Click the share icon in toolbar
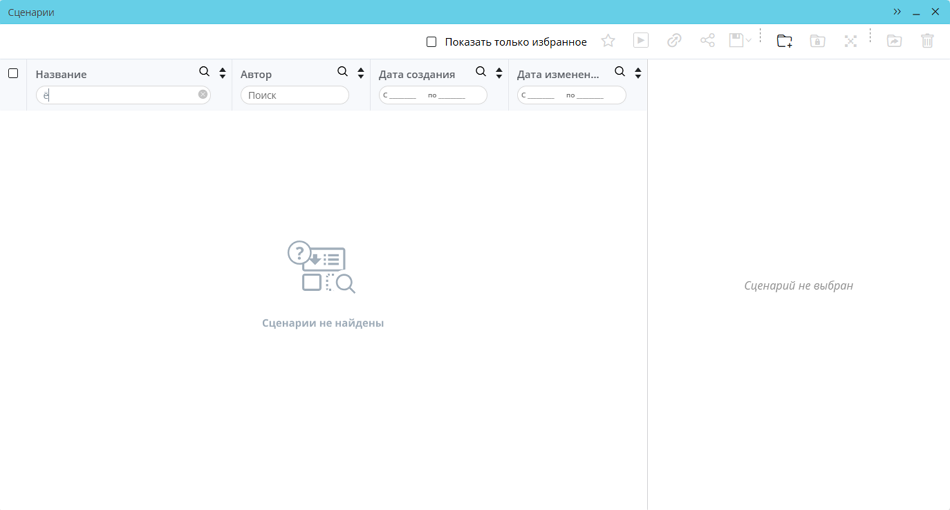950x510 pixels. pyautogui.click(x=707, y=41)
